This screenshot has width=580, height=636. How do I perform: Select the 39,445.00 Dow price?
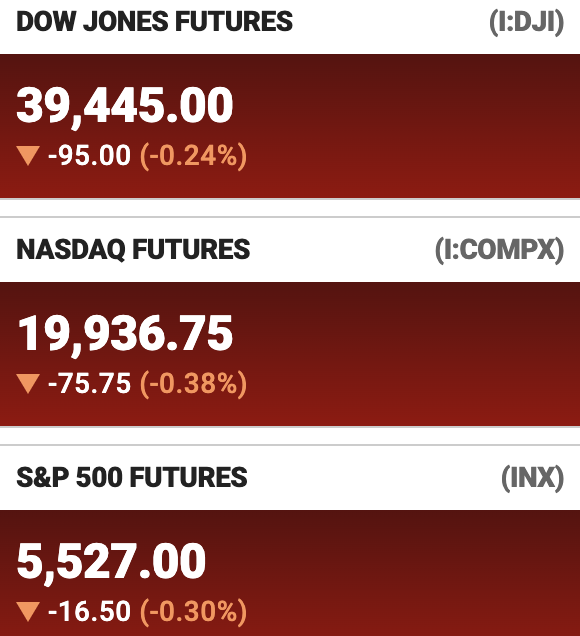point(125,106)
